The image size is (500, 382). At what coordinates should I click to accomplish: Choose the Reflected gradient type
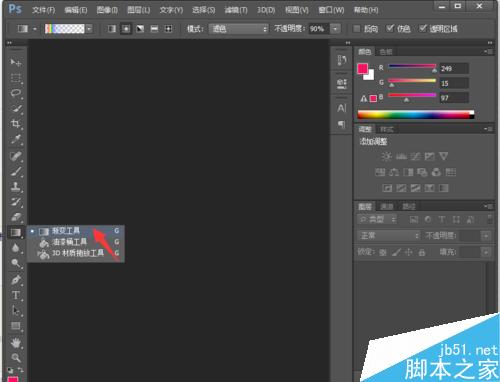point(154,29)
